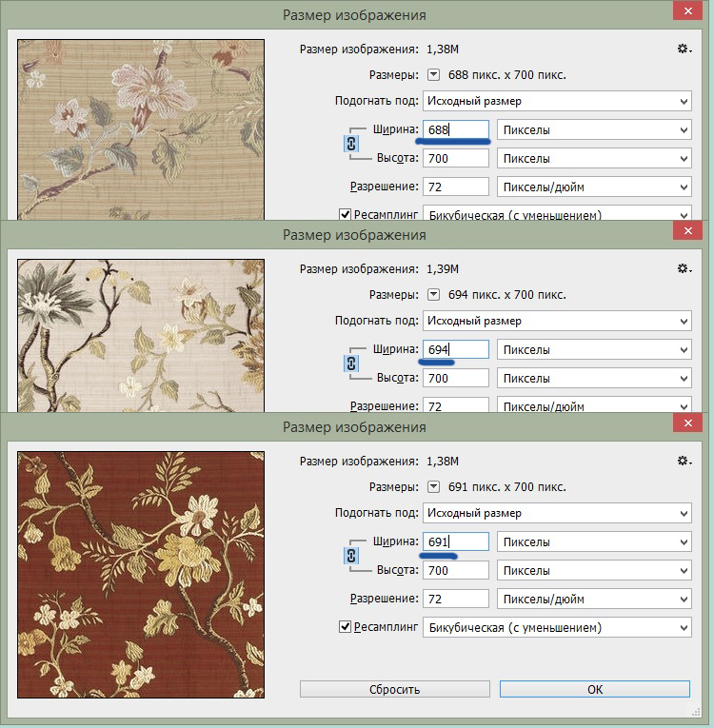Screen dimensions: 714x728
Task: Open Размеры units triangle next to 691 пикс.
Action: click(433, 486)
